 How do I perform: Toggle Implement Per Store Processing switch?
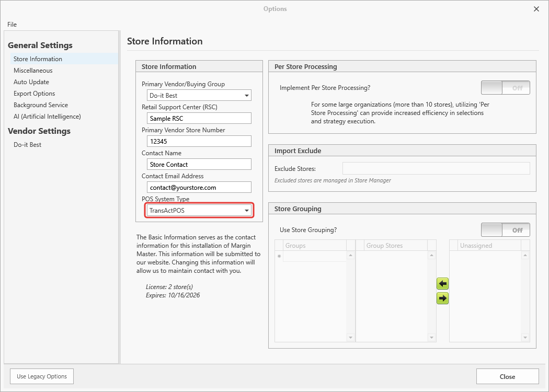coord(505,87)
